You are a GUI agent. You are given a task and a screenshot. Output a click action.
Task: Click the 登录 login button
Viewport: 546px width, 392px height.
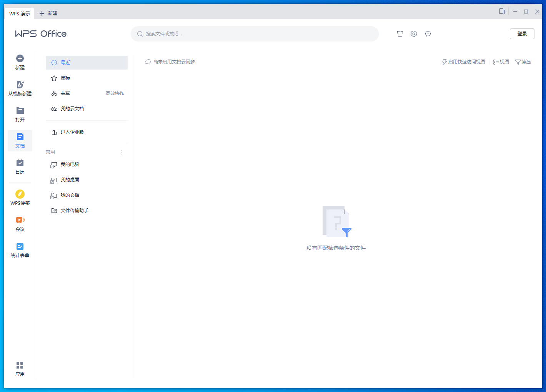pyautogui.click(x=522, y=34)
